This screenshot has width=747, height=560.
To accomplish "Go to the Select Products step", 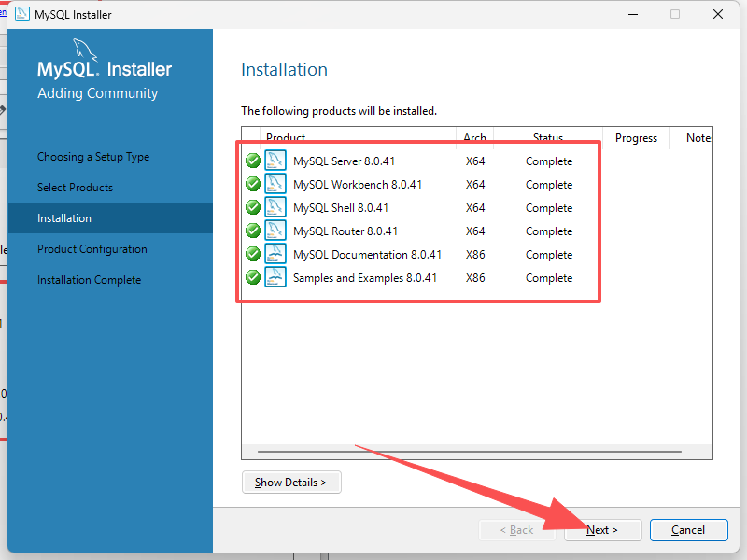I will pyautogui.click(x=75, y=188).
